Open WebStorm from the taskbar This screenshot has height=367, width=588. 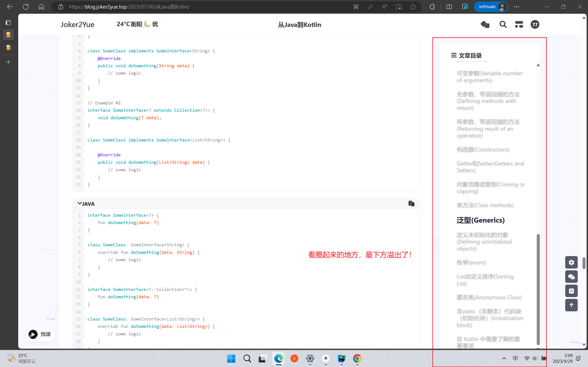341,358
